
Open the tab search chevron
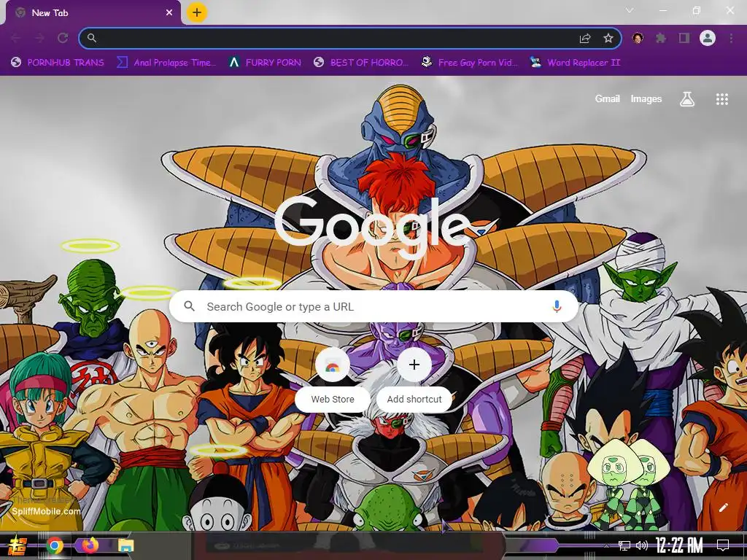pyautogui.click(x=630, y=10)
